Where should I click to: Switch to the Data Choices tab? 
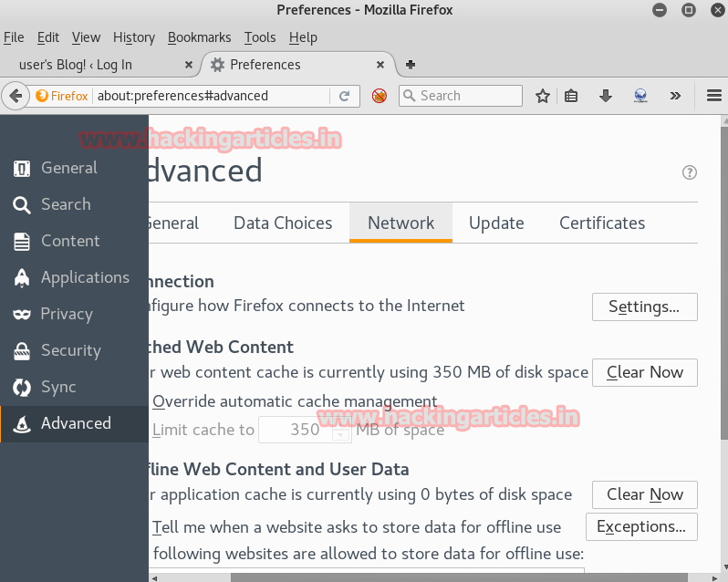tap(283, 223)
